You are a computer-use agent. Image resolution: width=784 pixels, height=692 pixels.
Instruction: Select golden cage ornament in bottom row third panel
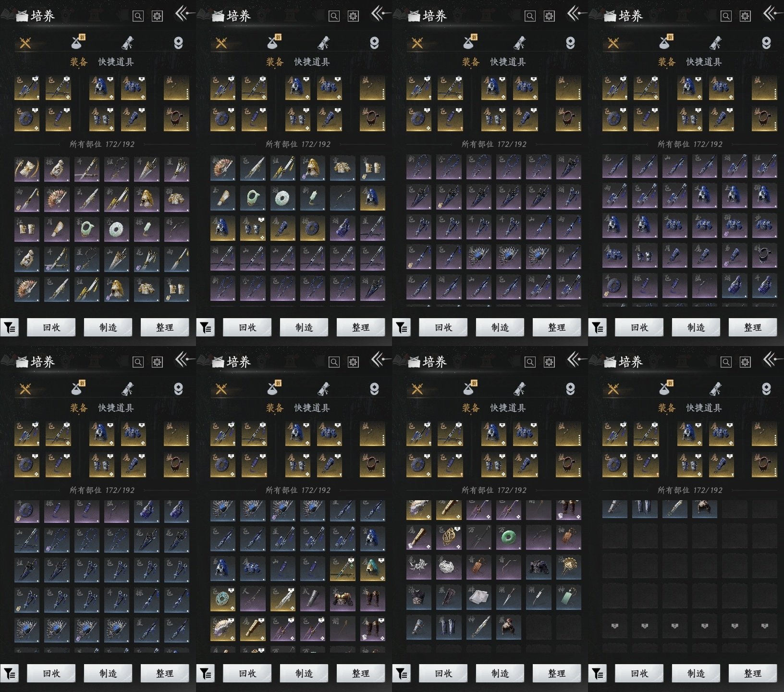(449, 537)
